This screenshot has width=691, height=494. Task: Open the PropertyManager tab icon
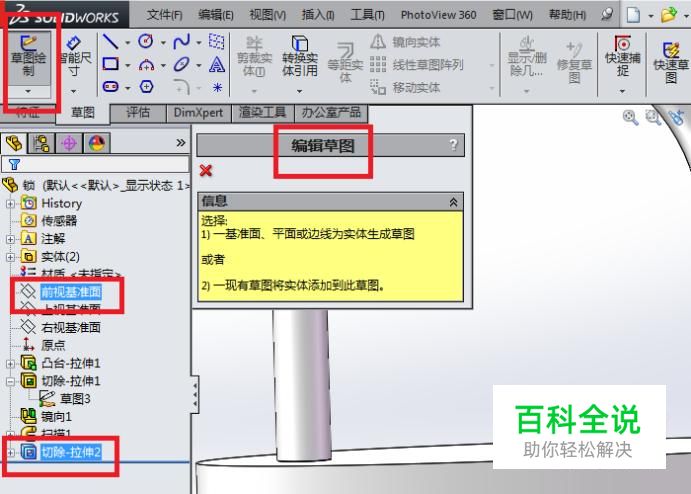point(41,143)
